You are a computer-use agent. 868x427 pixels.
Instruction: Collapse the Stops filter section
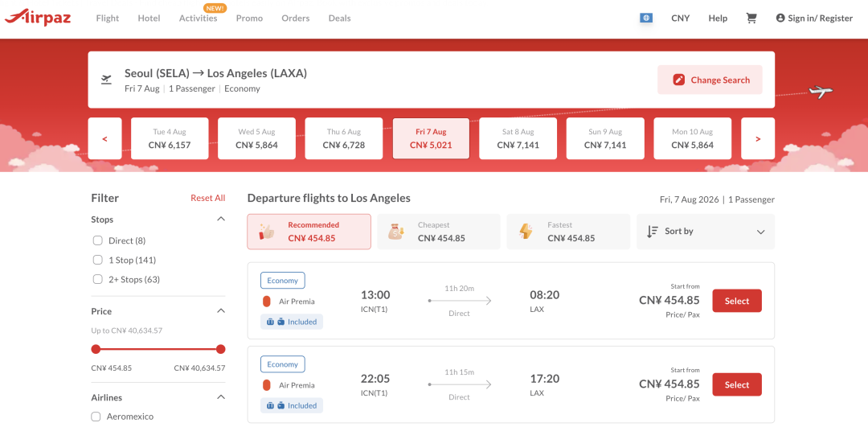221,220
